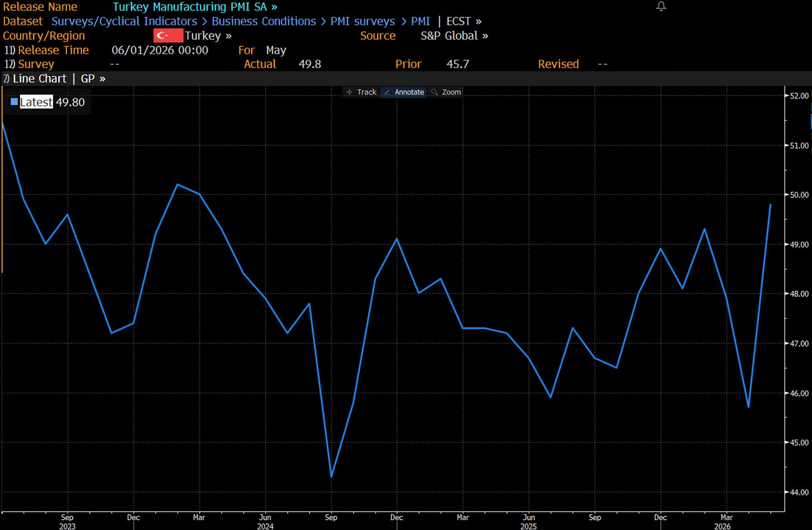The image size is (812, 530).
Task: Click the Source label
Action: click(378, 36)
